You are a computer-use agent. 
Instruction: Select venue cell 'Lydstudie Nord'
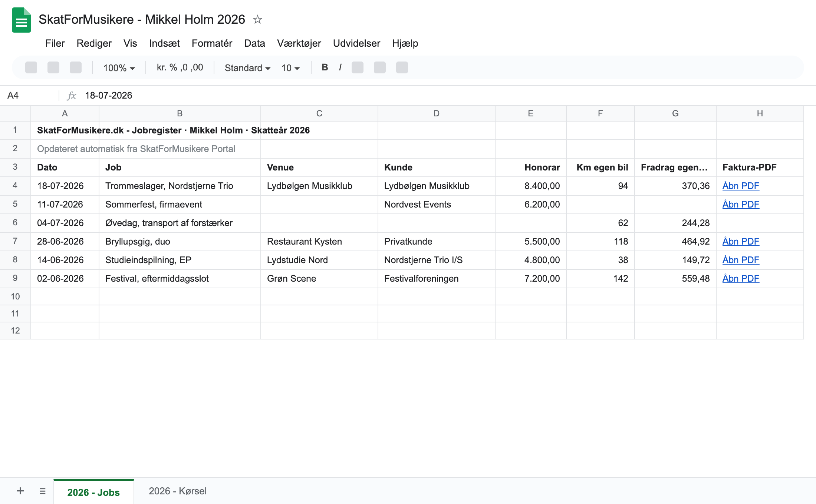click(319, 260)
